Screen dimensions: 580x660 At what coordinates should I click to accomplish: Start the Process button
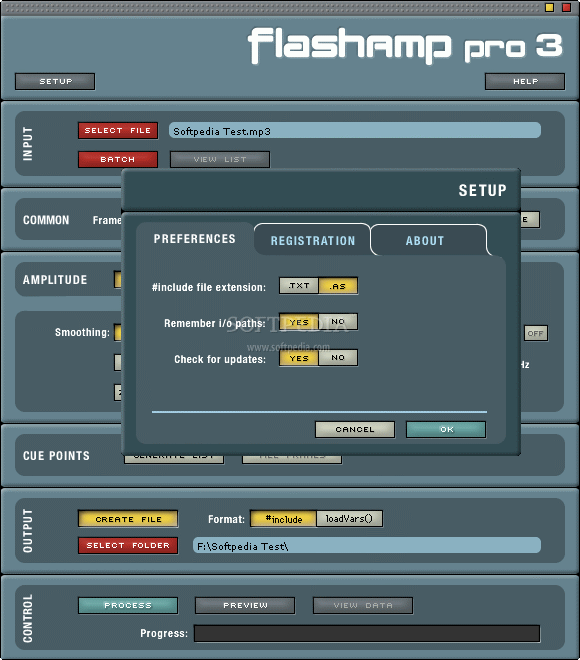(128, 605)
